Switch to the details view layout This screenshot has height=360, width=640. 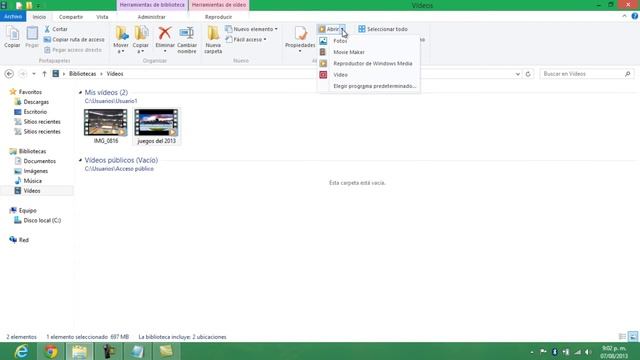pos(622,337)
